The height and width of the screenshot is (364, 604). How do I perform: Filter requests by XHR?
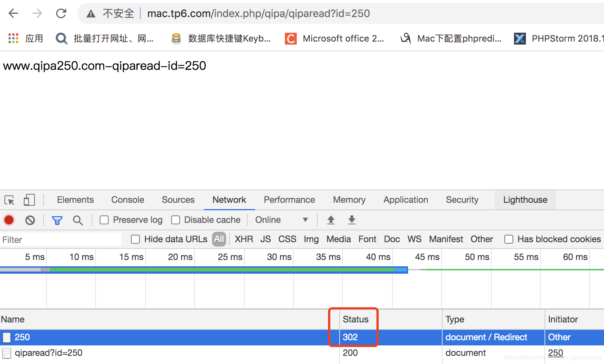point(244,239)
